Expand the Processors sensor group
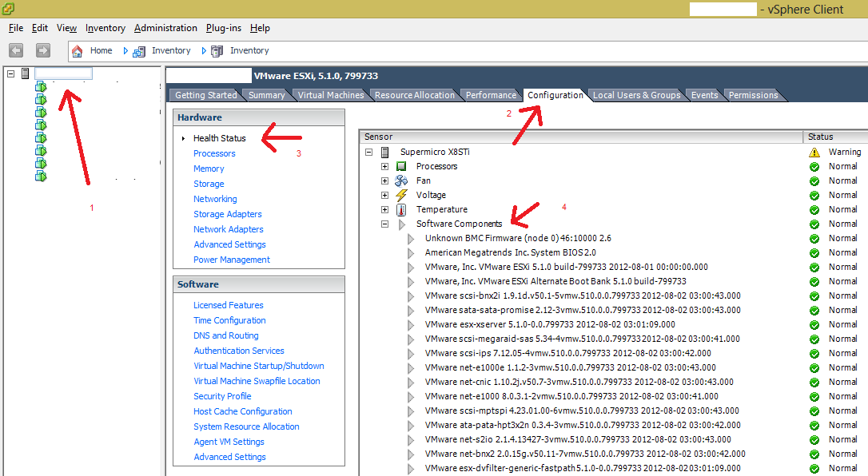 click(x=384, y=166)
